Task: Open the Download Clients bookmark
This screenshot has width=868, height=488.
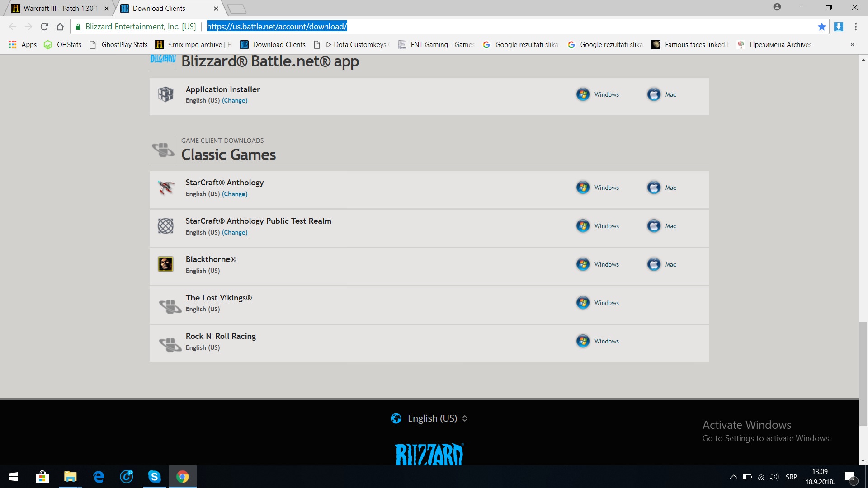Action: [273, 44]
